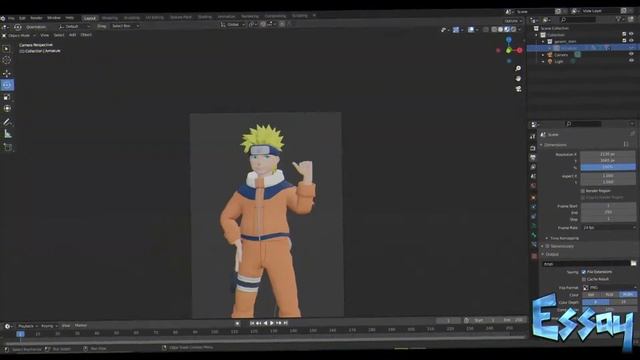The height and width of the screenshot is (360, 640).
Task: Open timeline Marker menu
Action: tap(81, 325)
